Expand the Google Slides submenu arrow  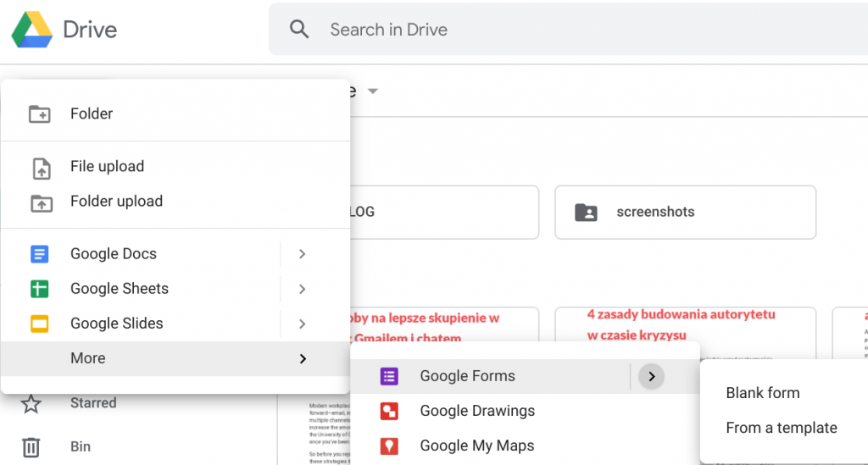pos(303,324)
